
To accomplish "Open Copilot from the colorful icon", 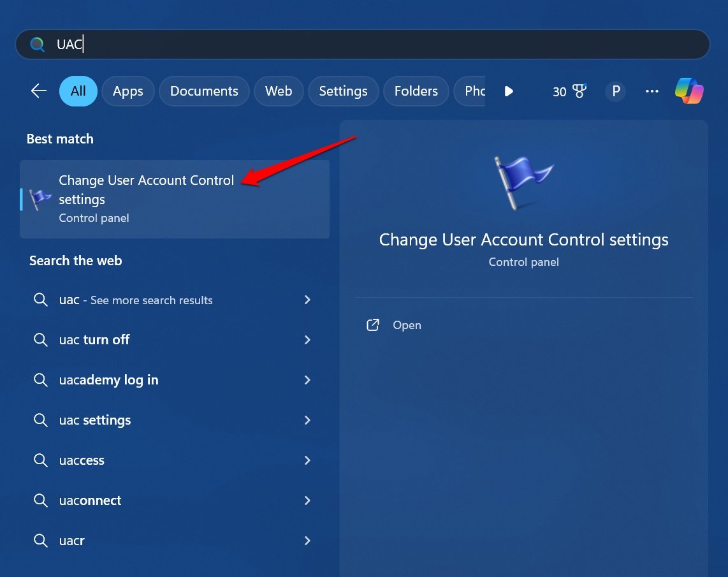I will coord(689,91).
